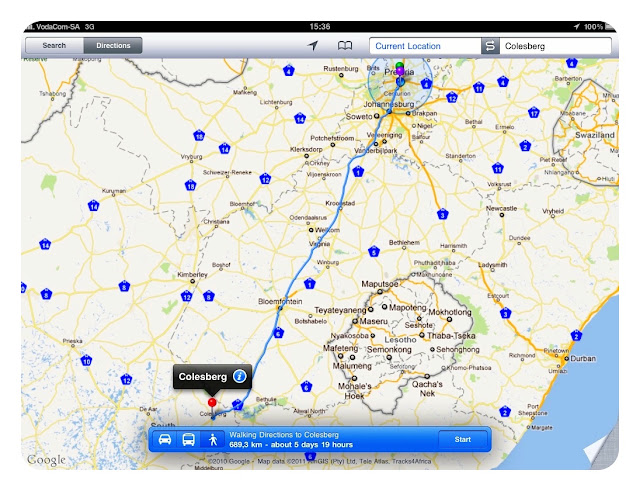The width and height of the screenshot is (640, 491).
Task: Tap the Newcastle town label
Action: point(501,208)
